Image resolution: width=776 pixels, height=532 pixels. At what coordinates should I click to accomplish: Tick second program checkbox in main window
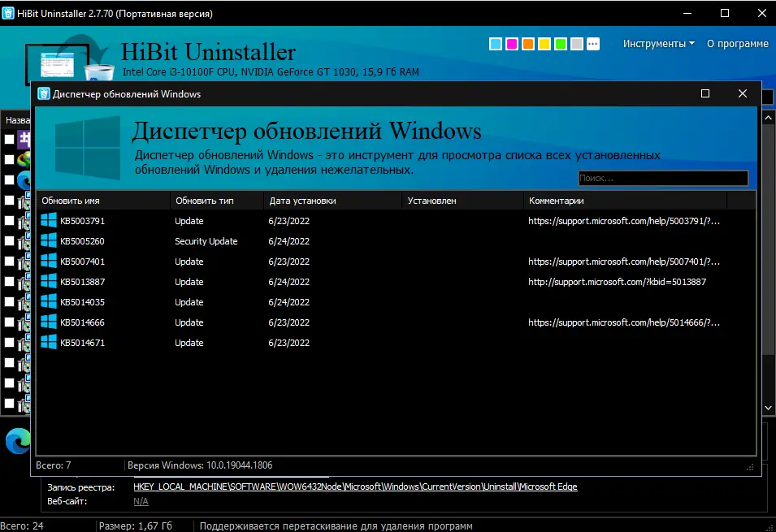click(x=10, y=160)
